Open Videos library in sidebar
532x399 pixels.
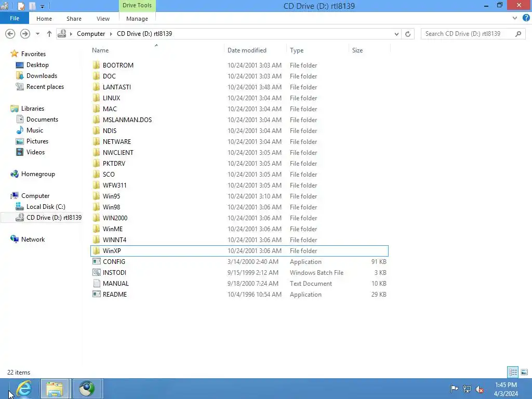(36, 152)
